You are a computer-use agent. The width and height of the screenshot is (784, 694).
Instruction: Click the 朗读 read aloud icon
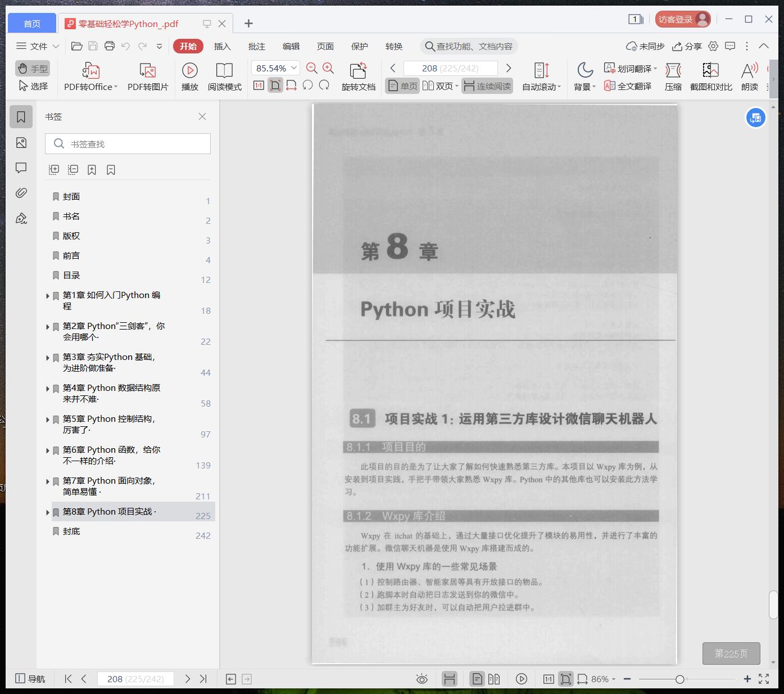click(750, 77)
